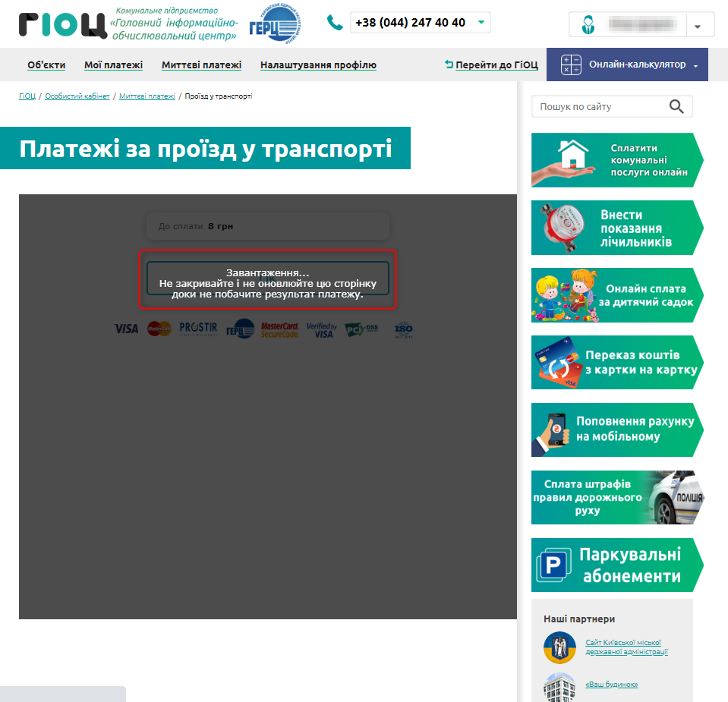Image resolution: width=728 pixels, height=702 pixels.
Task: Open the Паркувальні абонементи parking banner
Action: tap(616, 565)
